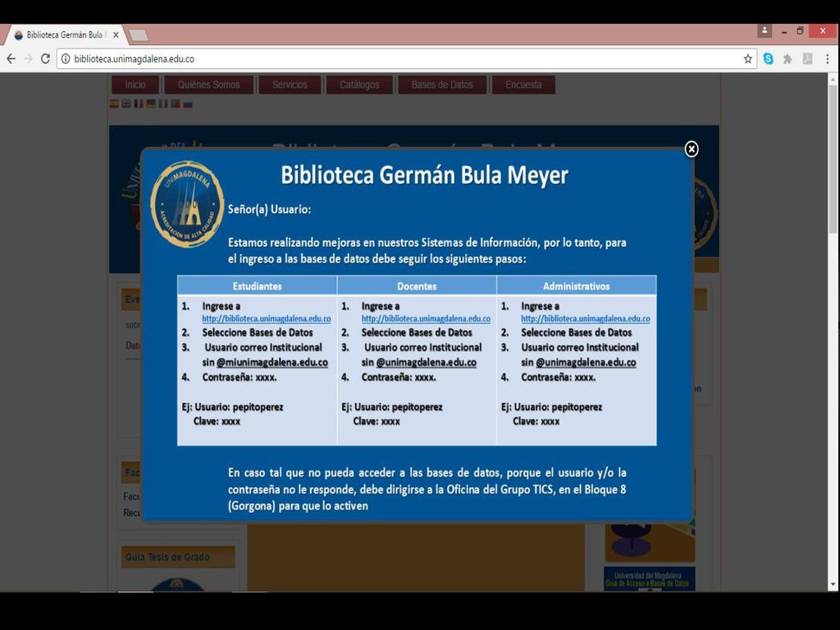Close the Biblioteca Germán Bula tab

116,34
